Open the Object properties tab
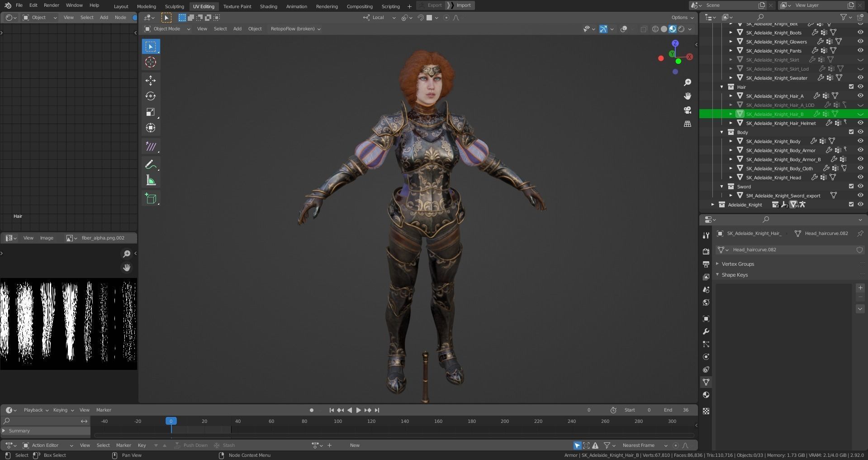The height and width of the screenshot is (460, 868). [706, 319]
